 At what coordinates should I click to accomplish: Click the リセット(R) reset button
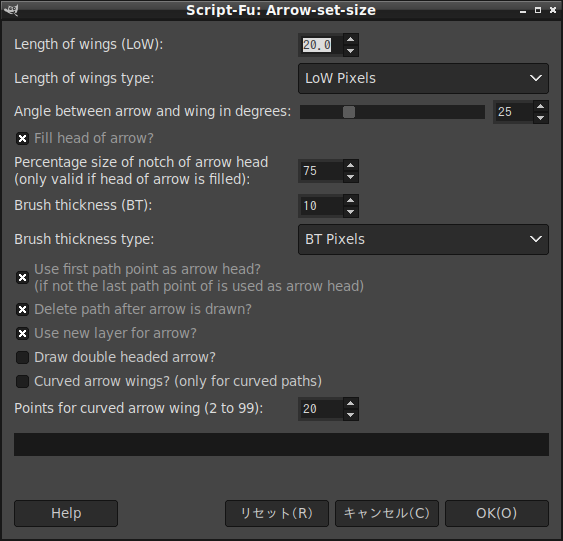coord(277,513)
